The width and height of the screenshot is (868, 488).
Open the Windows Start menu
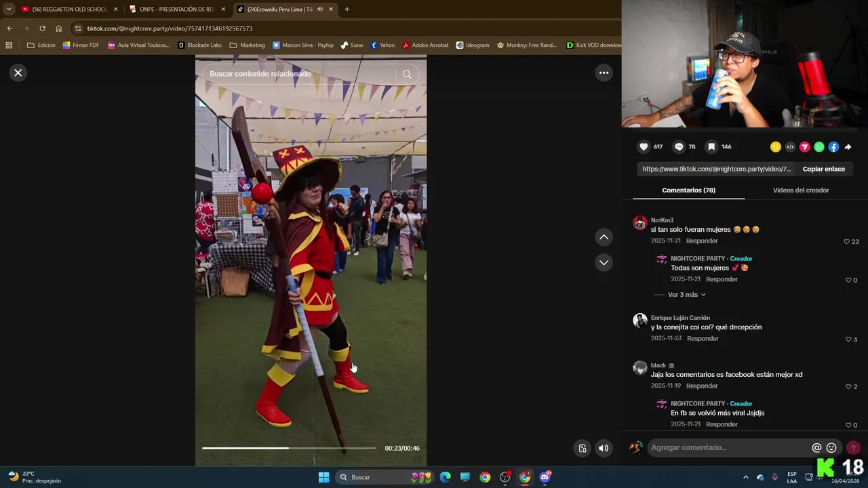pyautogui.click(x=323, y=477)
